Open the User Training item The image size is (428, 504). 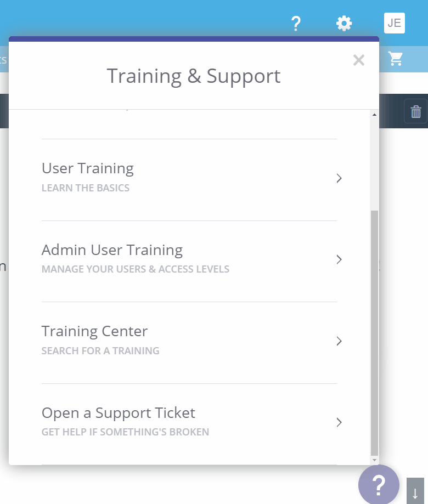pos(88,168)
